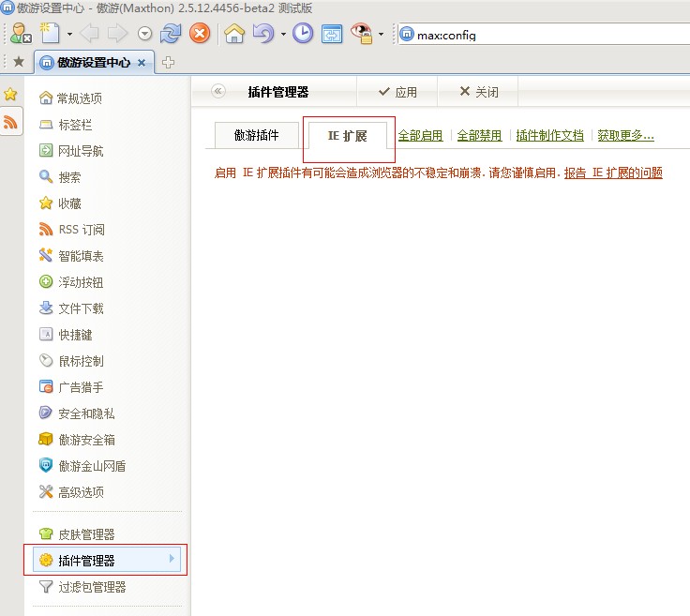Open 安全和隐私 settings

pos(77,413)
